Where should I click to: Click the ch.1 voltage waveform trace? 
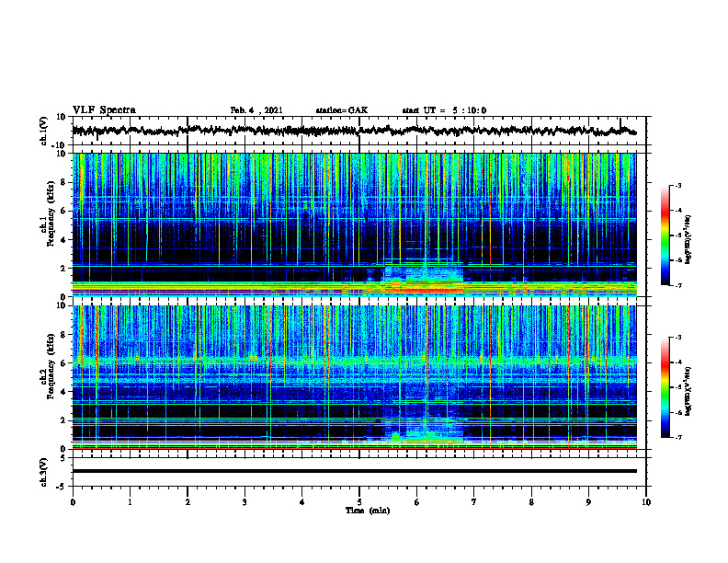354,131
